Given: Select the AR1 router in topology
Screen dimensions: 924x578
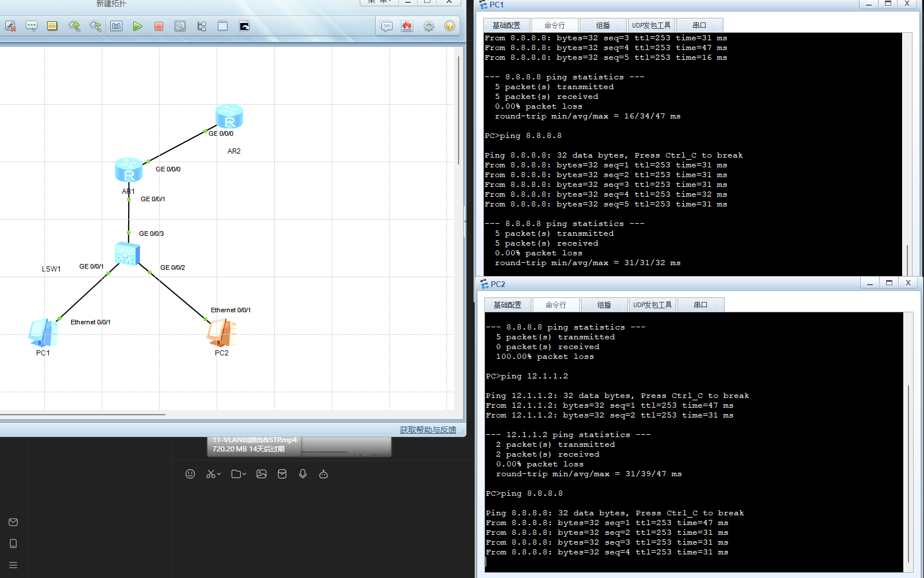Looking at the screenshot, I should point(128,170).
